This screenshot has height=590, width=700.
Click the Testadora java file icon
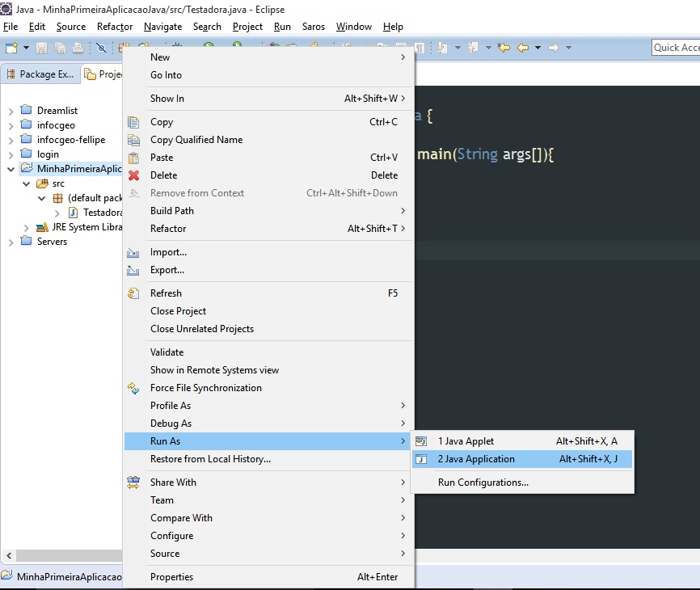[74, 213]
